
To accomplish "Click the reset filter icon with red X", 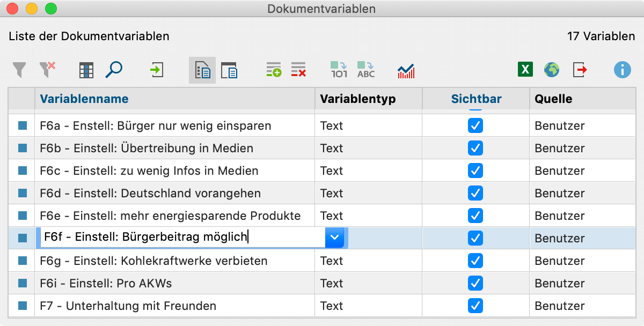I will (47, 70).
